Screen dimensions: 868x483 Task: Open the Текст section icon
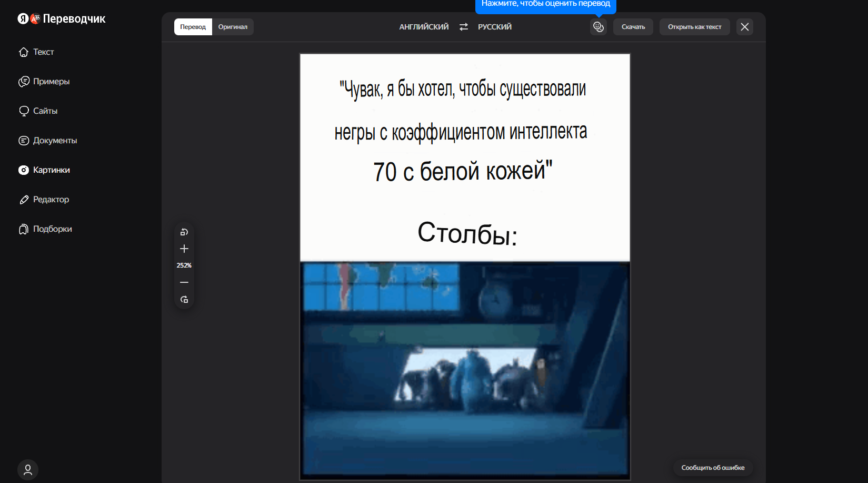(x=24, y=52)
